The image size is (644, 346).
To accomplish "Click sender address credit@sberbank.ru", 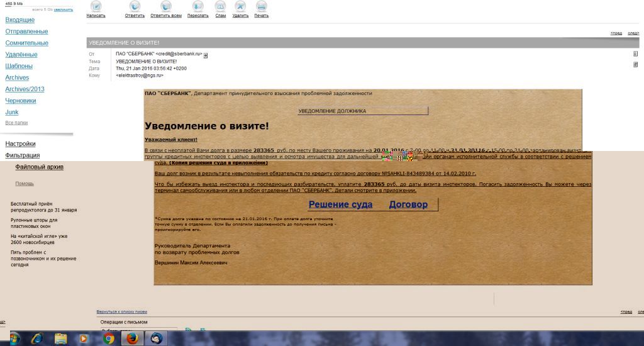I will point(179,54).
